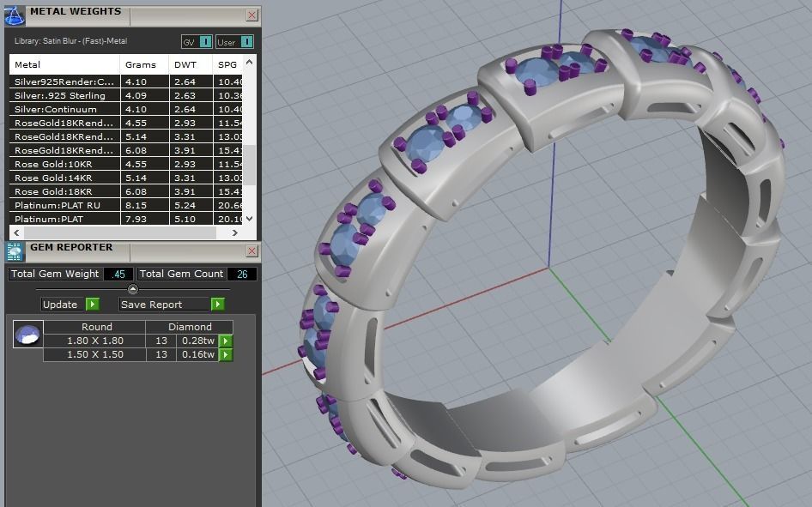812x507 pixels.
Task: Click the 1.80 X 1.80 gem size cell
Action: [x=94, y=341]
